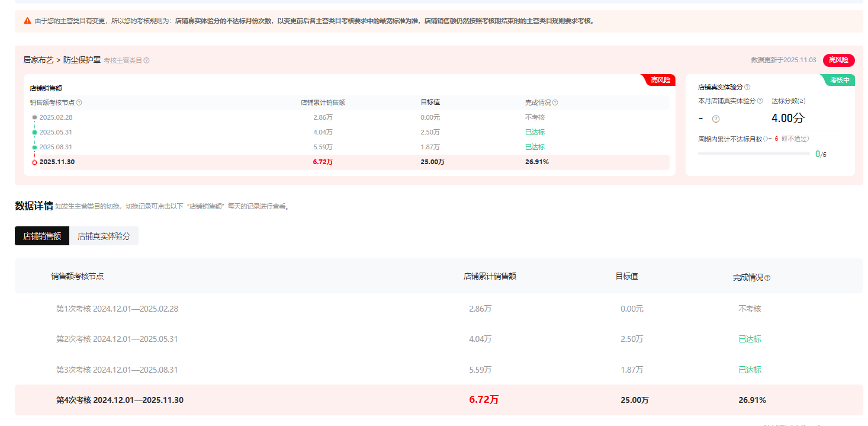Click the 不达标月数 progress bar
The image size is (868, 426).
[x=753, y=153]
